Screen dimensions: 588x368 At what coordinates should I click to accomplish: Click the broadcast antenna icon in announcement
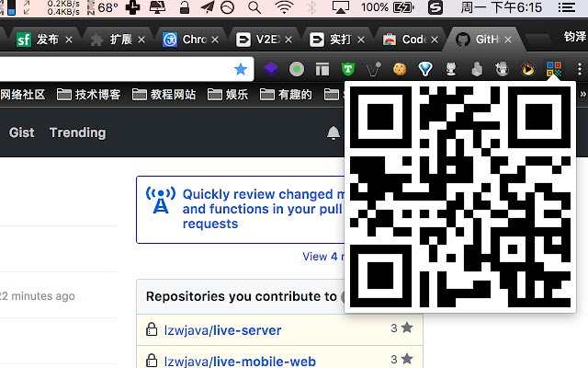pos(161,201)
